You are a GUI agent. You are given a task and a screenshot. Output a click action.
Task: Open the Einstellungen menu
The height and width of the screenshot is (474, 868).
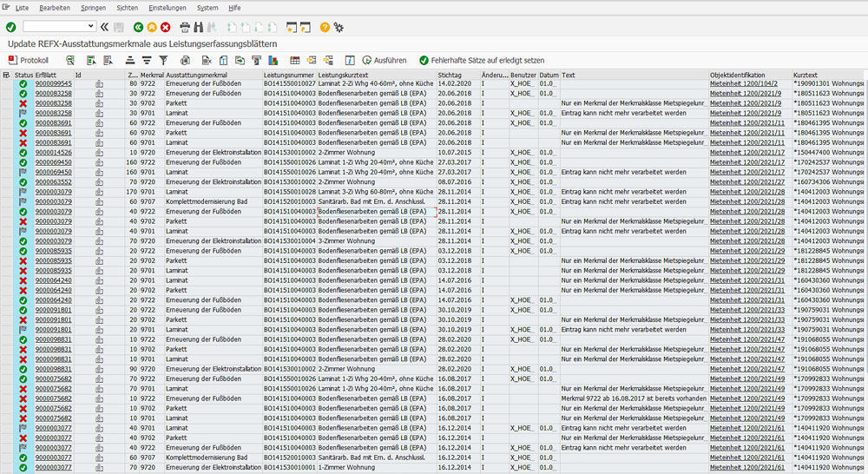coord(168,7)
